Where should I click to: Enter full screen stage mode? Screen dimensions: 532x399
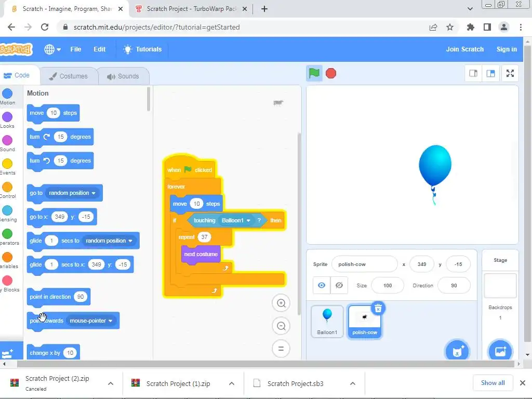point(510,73)
